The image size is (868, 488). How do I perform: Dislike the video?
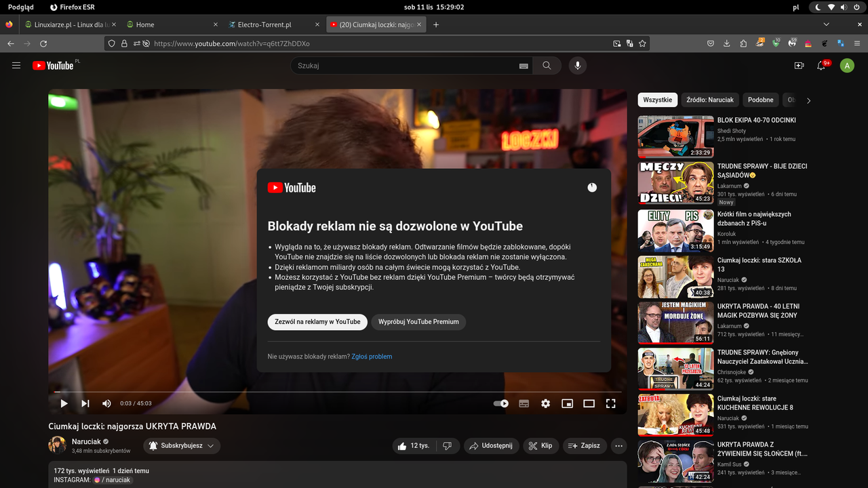point(447,446)
